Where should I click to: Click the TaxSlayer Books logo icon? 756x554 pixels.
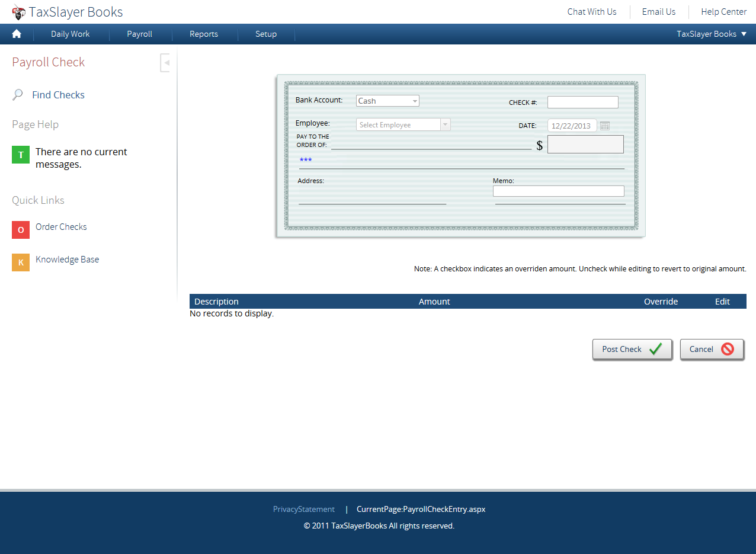[x=19, y=12]
